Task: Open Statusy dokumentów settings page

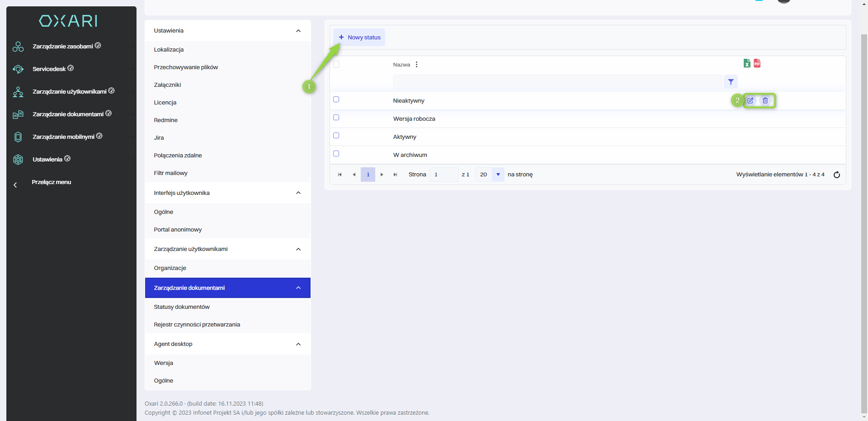Action: click(182, 307)
